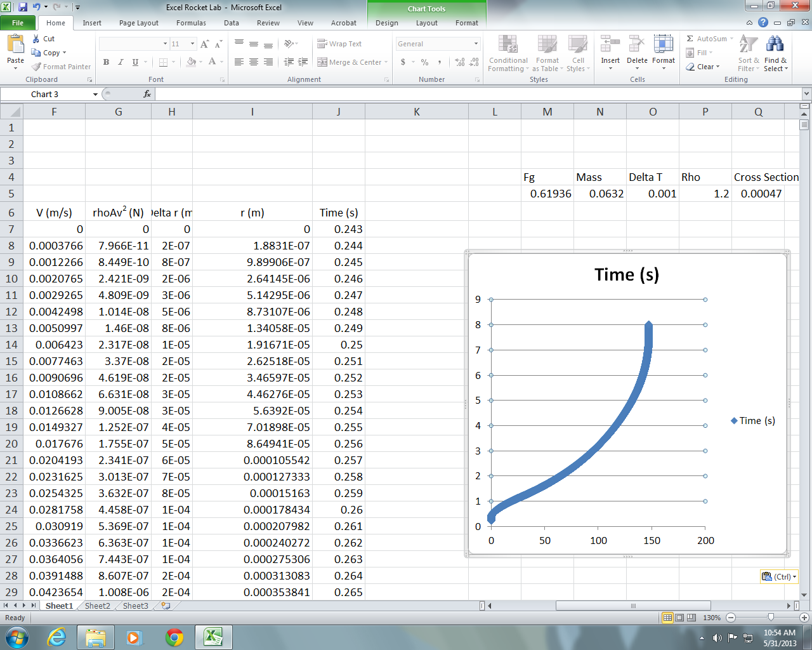Click the Zoom Out minus button
The image size is (812, 650).
(x=731, y=618)
